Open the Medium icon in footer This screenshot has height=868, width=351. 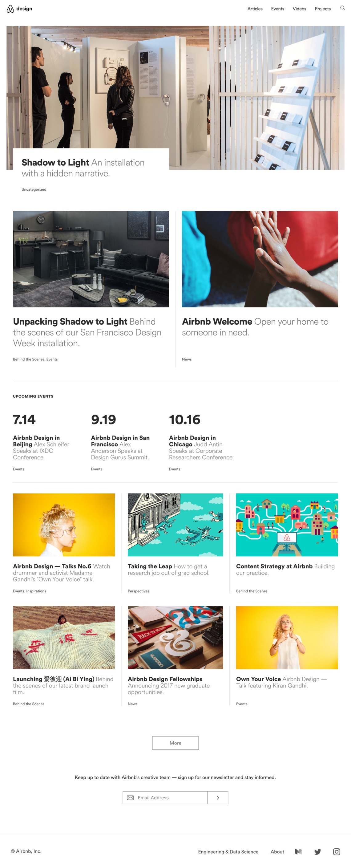[298, 851]
